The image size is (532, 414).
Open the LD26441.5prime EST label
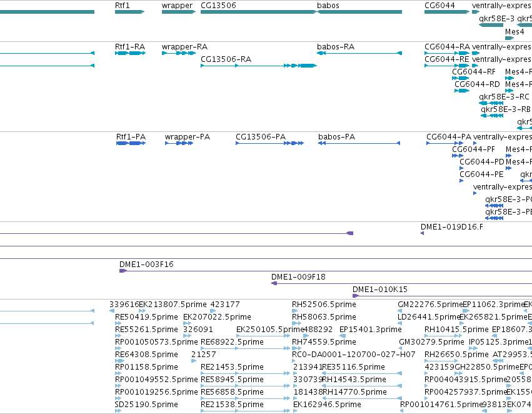(x=429, y=317)
